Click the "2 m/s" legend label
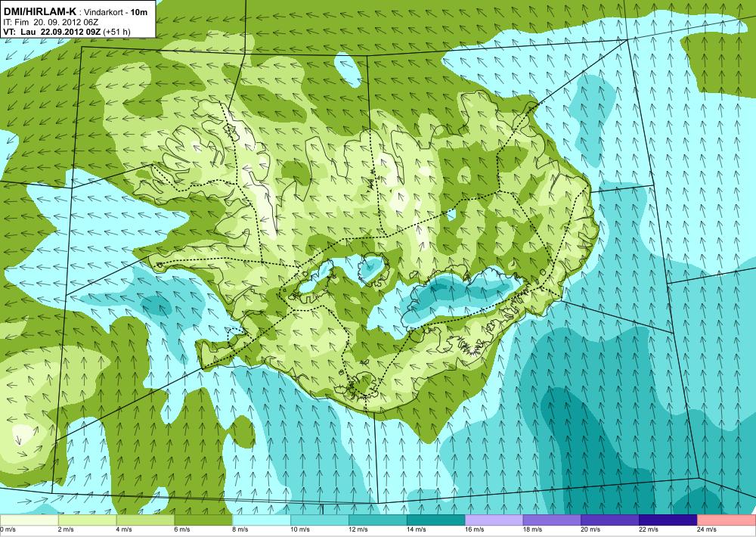 coord(66,529)
